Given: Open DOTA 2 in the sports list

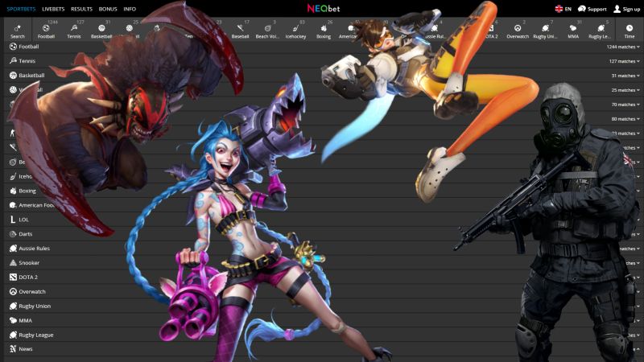Looking at the screenshot, I should point(24,278).
